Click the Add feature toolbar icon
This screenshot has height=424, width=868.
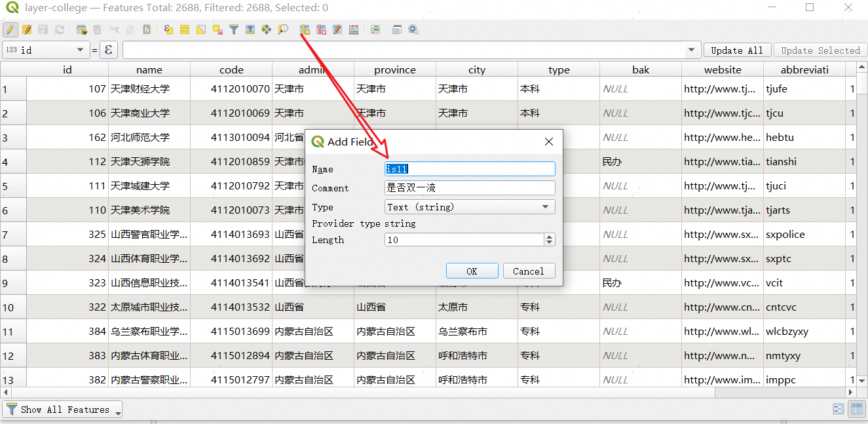coord(81,29)
